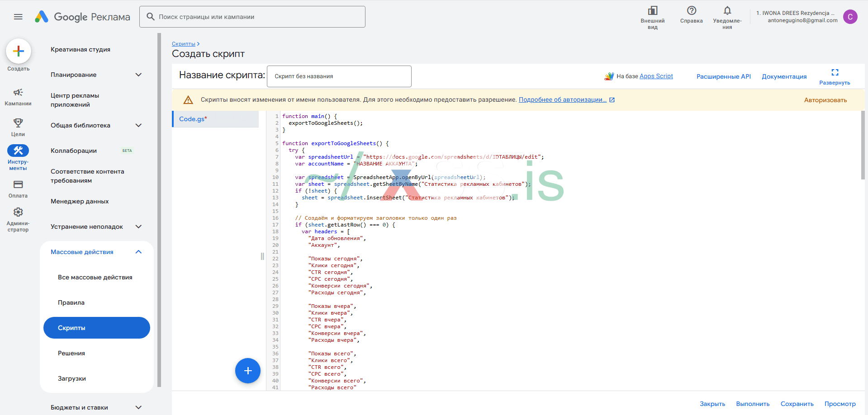The height and width of the screenshot is (415, 868).
Task: Expand the Планирование section
Action: pyautogui.click(x=138, y=75)
